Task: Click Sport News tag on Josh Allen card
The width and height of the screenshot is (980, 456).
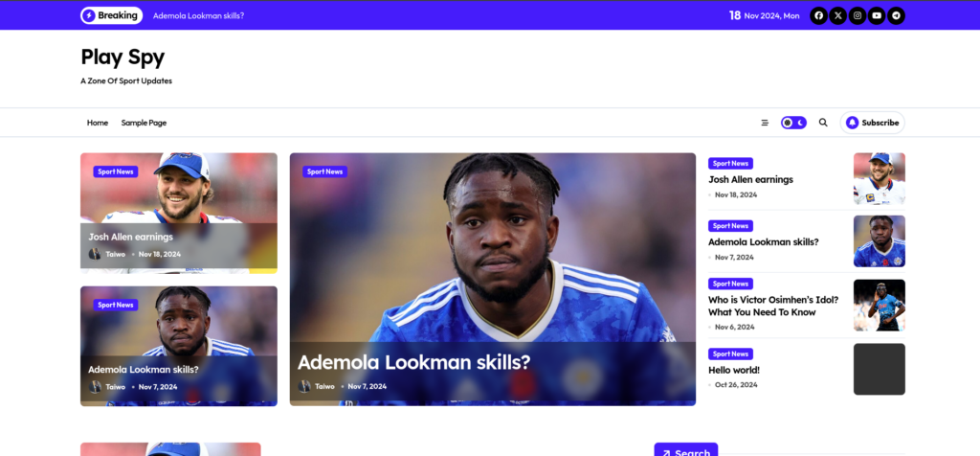Action: (116, 171)
